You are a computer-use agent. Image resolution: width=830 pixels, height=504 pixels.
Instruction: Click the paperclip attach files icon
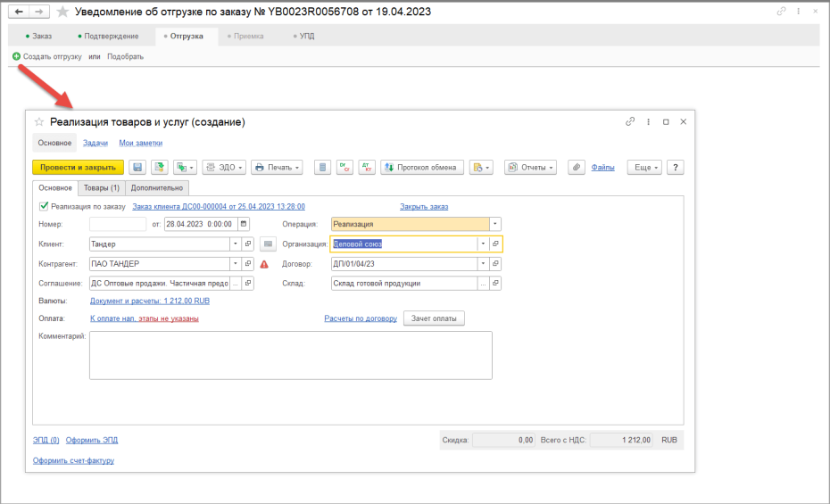pyautogui.click(x=576, y=167)
